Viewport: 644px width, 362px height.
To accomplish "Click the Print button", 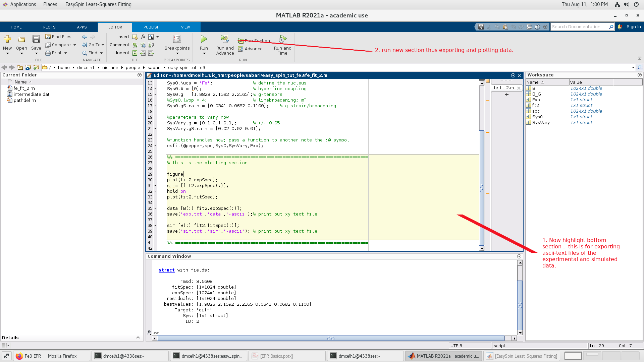I will 54,53.
